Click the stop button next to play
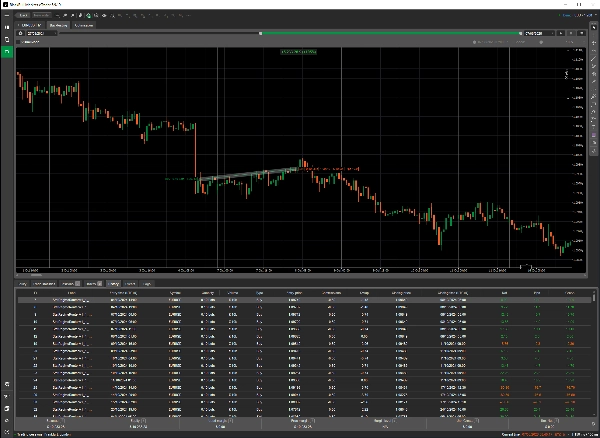This screenshot has height=438, width=600. point(571,33)
